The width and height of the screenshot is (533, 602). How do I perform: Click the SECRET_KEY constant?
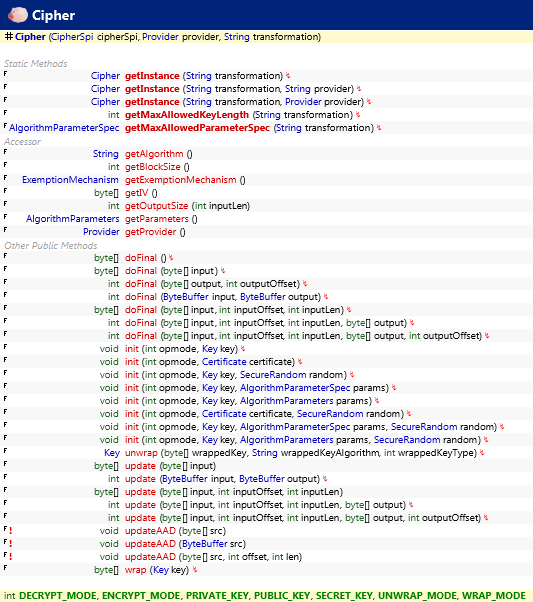click(344, 596)
